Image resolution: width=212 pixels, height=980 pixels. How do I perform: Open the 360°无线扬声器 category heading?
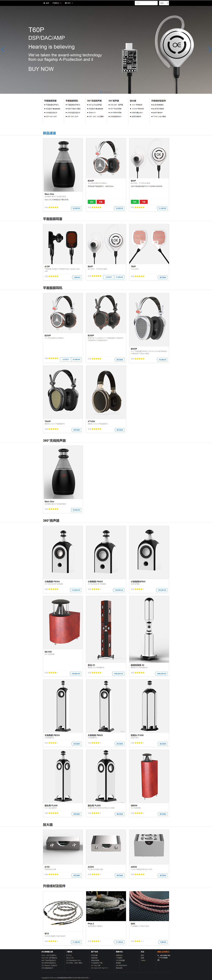pyautogui.click(x=54, y=440)
